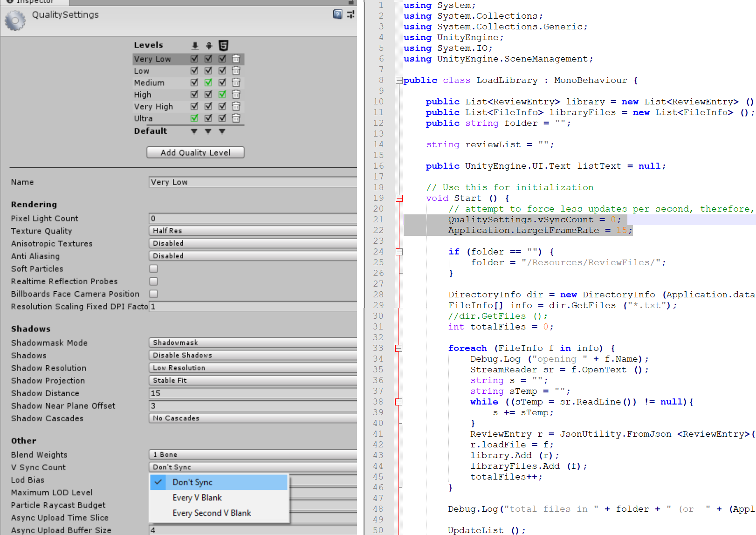Click the Standalone download platform icon
Image resolution: width=756 pixels, height=535 pixels.
195,46
